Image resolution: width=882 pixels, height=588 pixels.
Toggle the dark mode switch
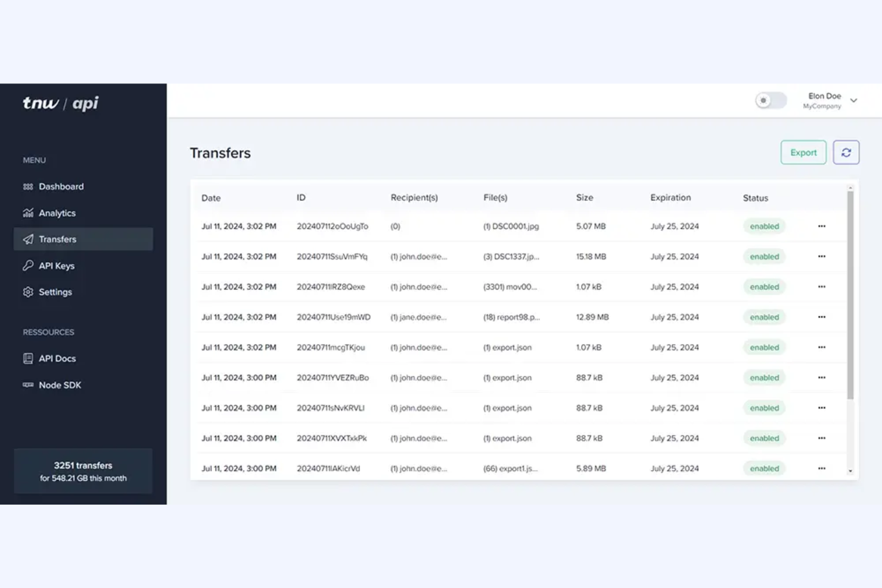pyautogui.click(x=771, y=100)
